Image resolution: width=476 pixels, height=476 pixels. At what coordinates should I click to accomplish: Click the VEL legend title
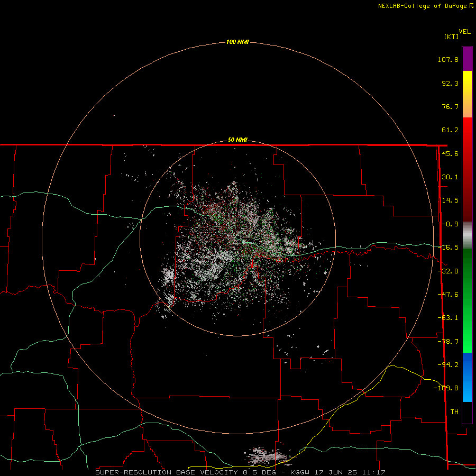point(464,32)
